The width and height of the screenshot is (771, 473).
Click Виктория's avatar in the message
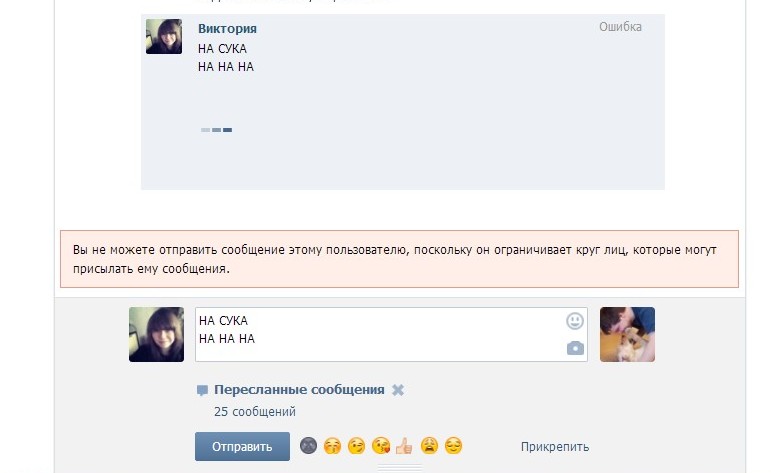click(x=164, y=36)
